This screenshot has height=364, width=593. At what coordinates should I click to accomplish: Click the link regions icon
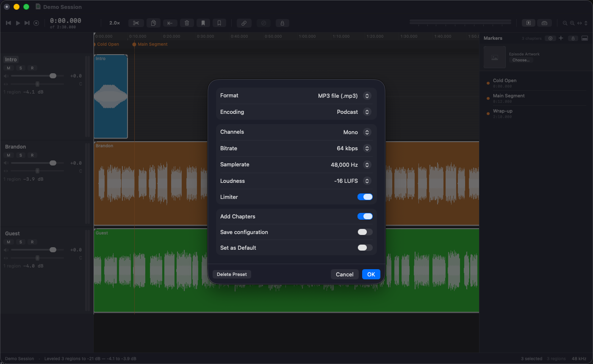[x=244, y=23]
